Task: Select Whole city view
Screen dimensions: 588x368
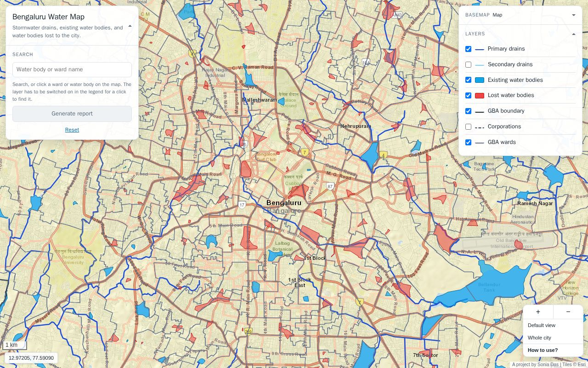Action: [553, 338]
